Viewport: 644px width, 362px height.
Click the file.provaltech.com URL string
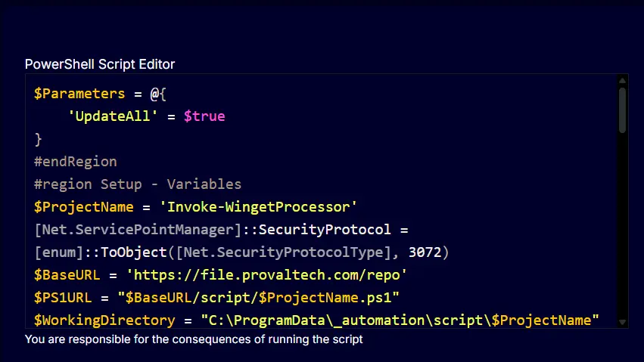[266, 274]
